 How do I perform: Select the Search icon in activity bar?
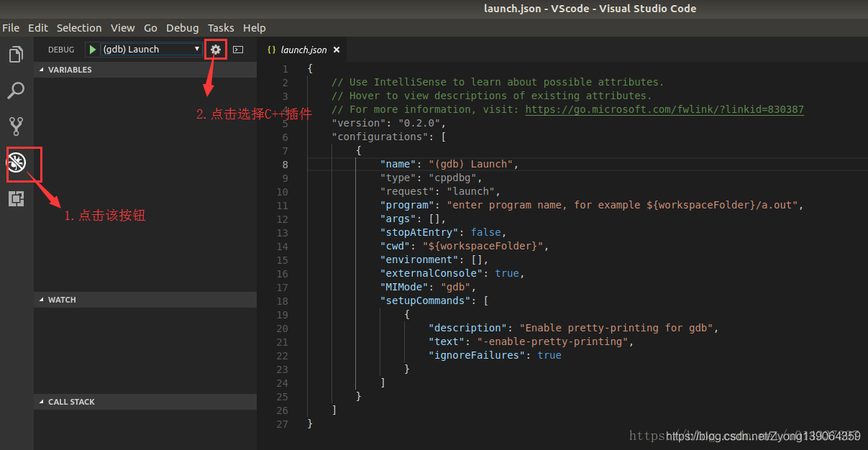(x=16, y=90)
